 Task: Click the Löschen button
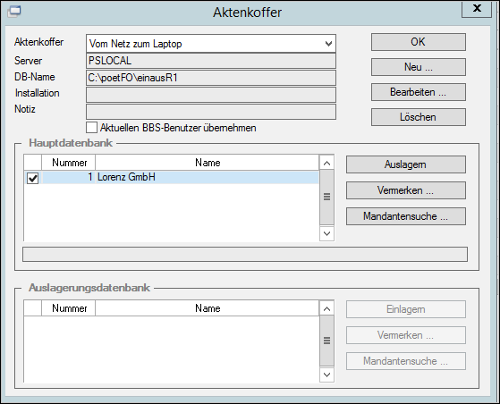418,117
